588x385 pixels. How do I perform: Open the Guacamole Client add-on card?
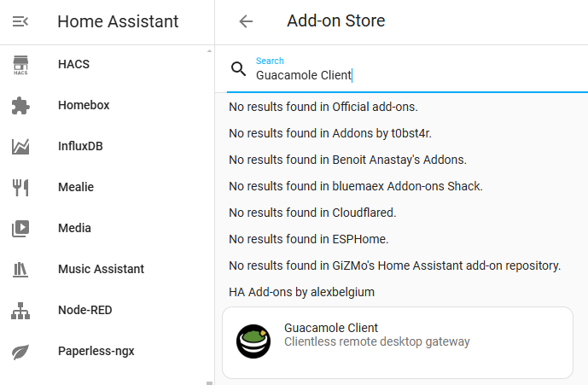point(397,341)
